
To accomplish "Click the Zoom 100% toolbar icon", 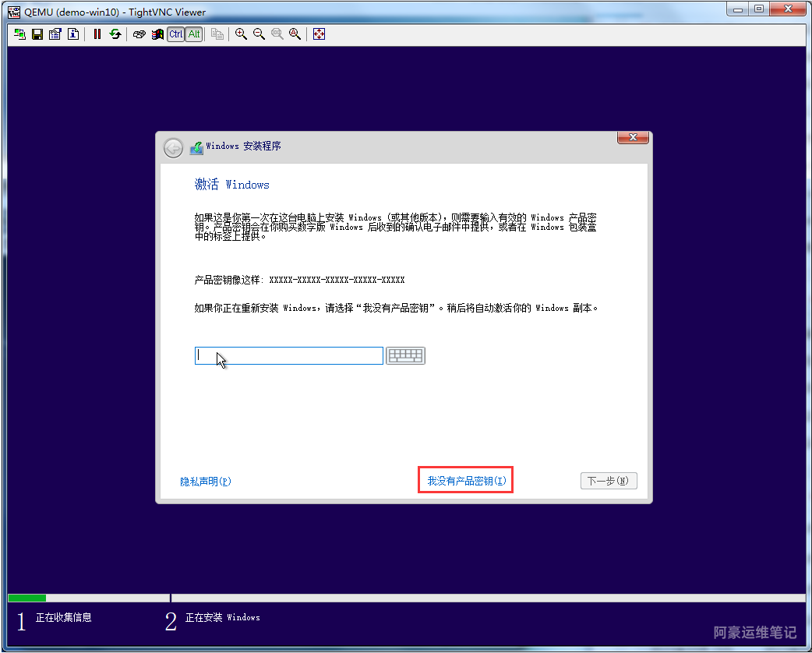I will (277, 34).
